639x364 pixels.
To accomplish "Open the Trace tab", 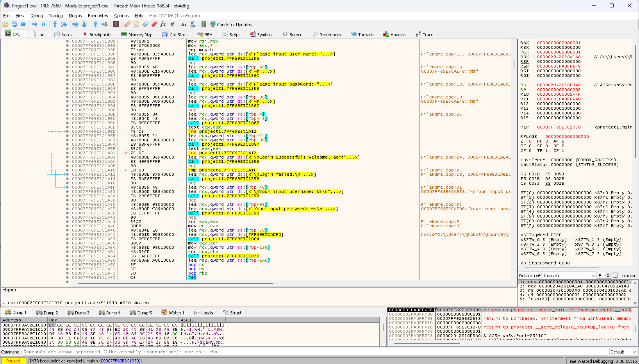I will click(x=425, y=34).
